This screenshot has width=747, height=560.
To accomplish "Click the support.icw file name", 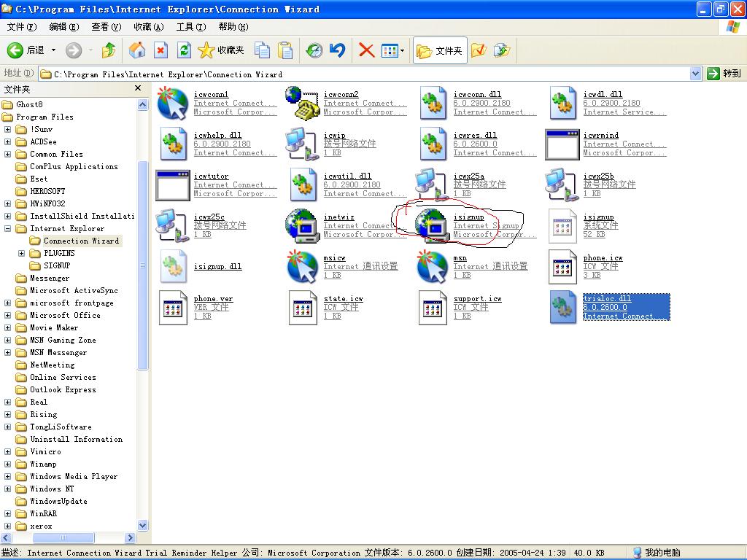I will [x=477, y=298].
